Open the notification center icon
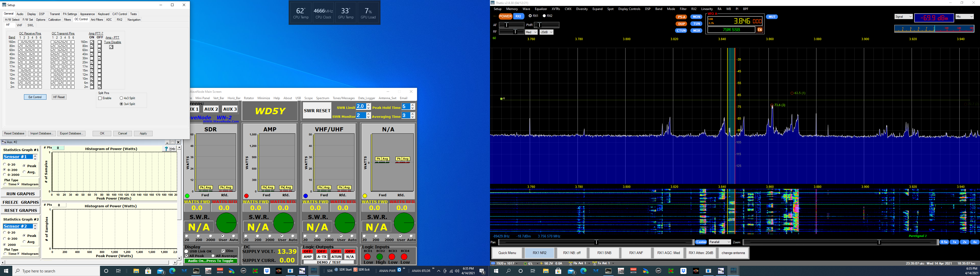980x276 pixels. [x=482, y=271]
